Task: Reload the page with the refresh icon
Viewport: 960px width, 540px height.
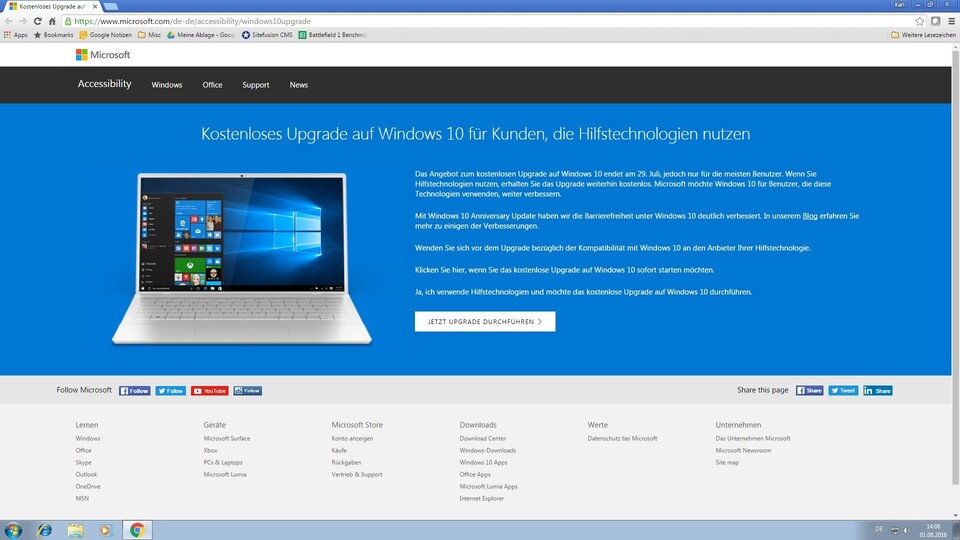Action: (37, 20)
